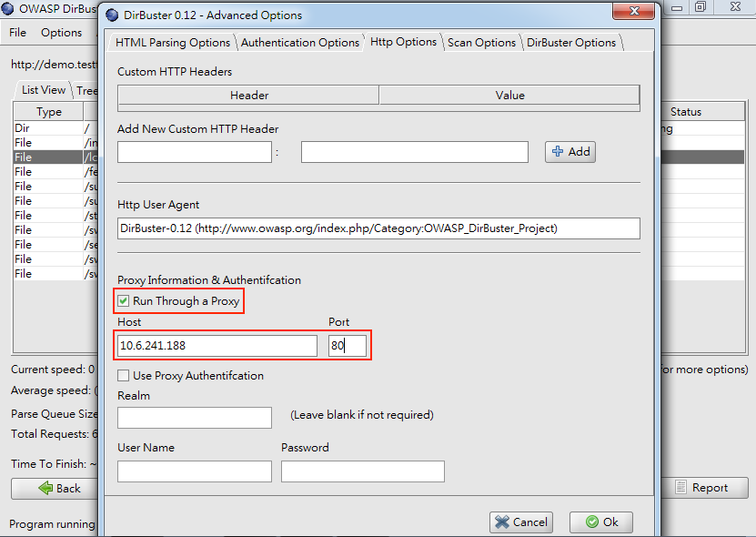The width and height of the screenshot is (756, 537).
Task: Click the Type column header in results
Action: coord(49,112)
